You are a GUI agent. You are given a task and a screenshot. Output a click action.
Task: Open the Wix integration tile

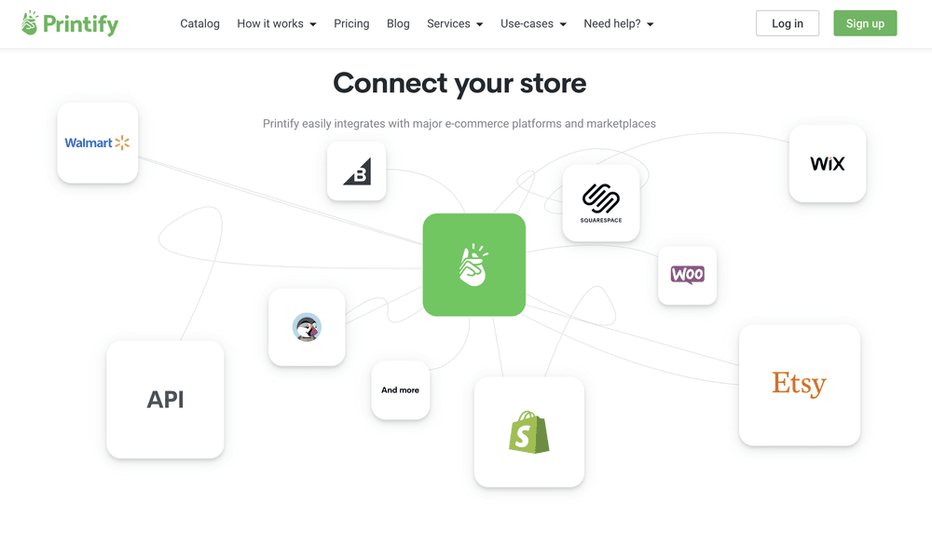pyautogui.click(x=828, y=163)
